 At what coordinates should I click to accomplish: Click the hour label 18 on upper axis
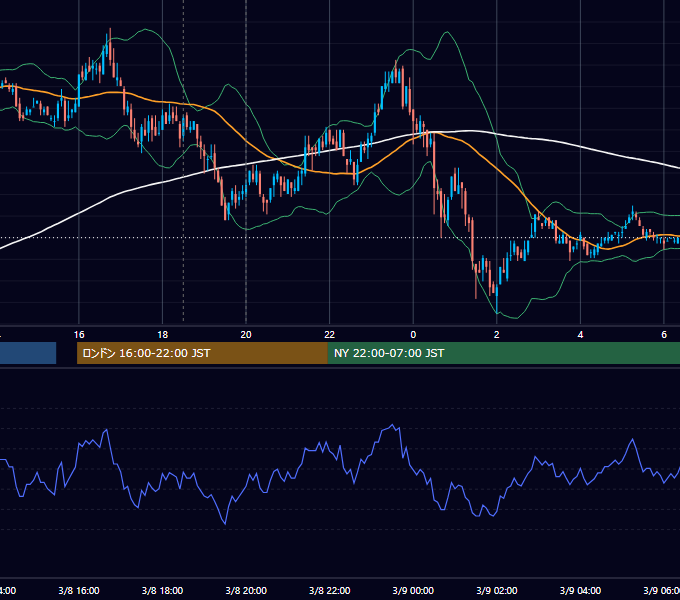162,335
